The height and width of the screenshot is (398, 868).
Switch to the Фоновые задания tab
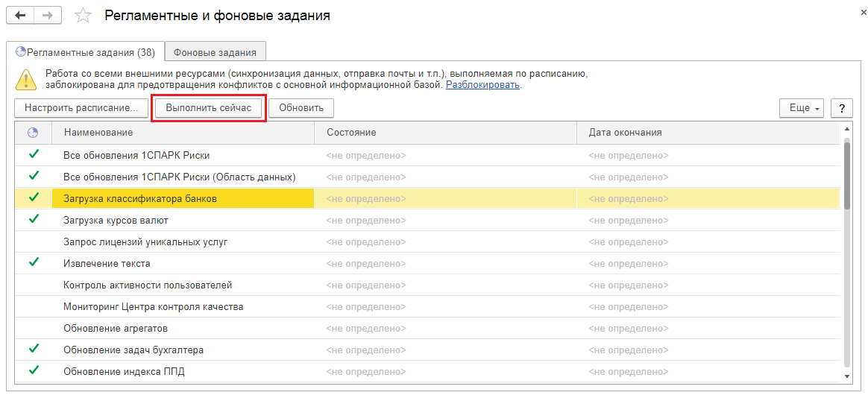pyautogui.click(x=215, y=52)
